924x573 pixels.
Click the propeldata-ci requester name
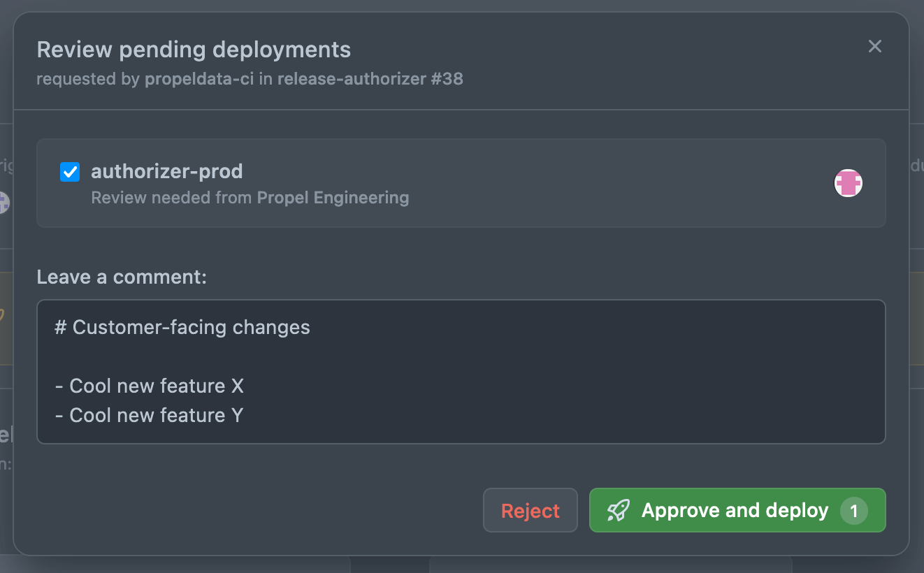point(199,79)
